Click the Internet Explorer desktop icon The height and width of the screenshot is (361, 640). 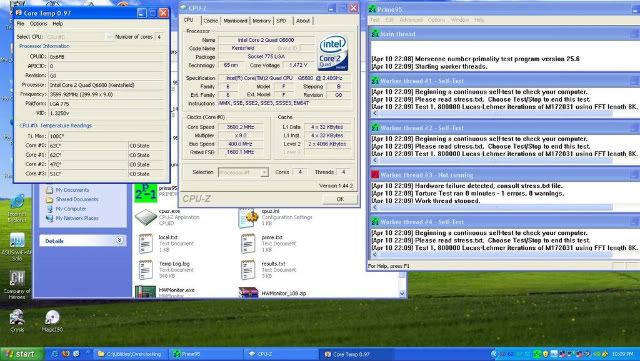click(17, 202)
